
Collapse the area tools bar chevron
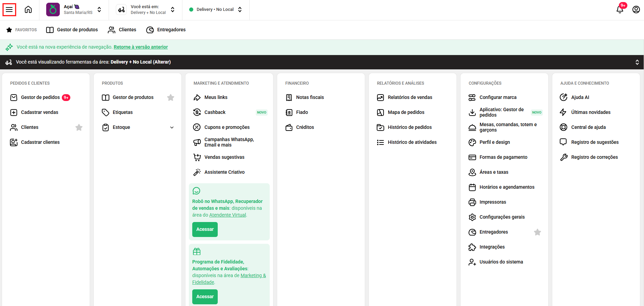[x=637, y=62]
